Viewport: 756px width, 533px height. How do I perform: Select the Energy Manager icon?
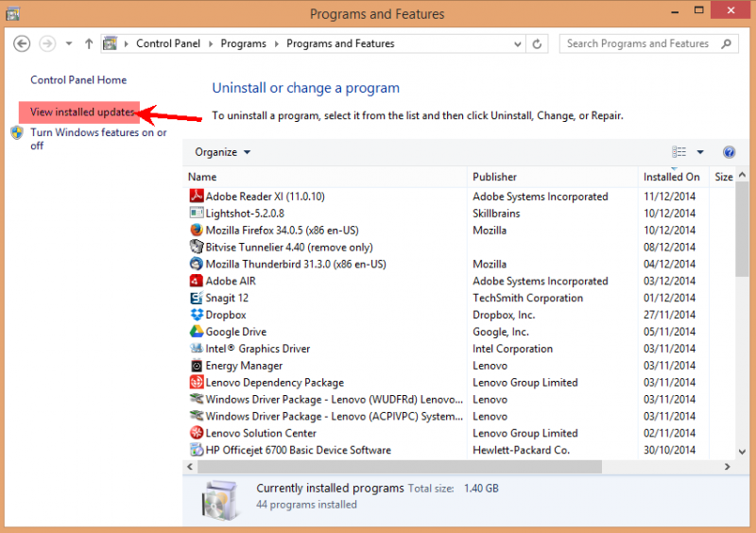pos(197,365)
